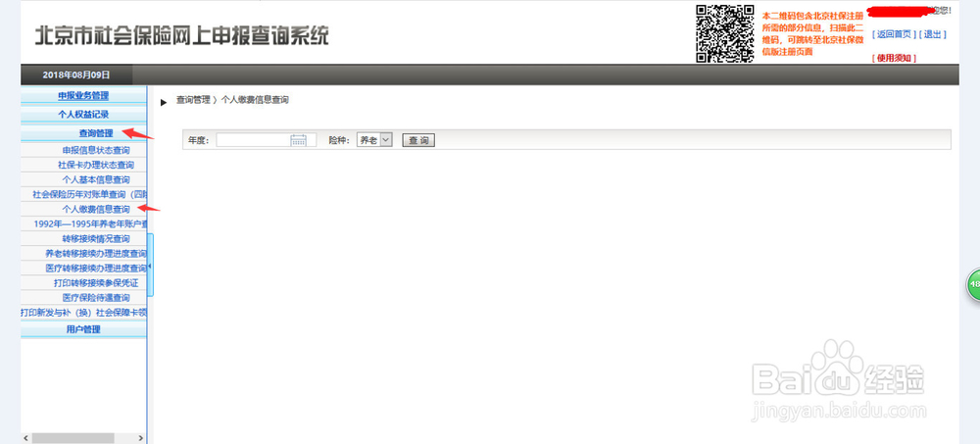Open the calendar picker for 年度
Viewport: 980px width, 444px height.
298,140
